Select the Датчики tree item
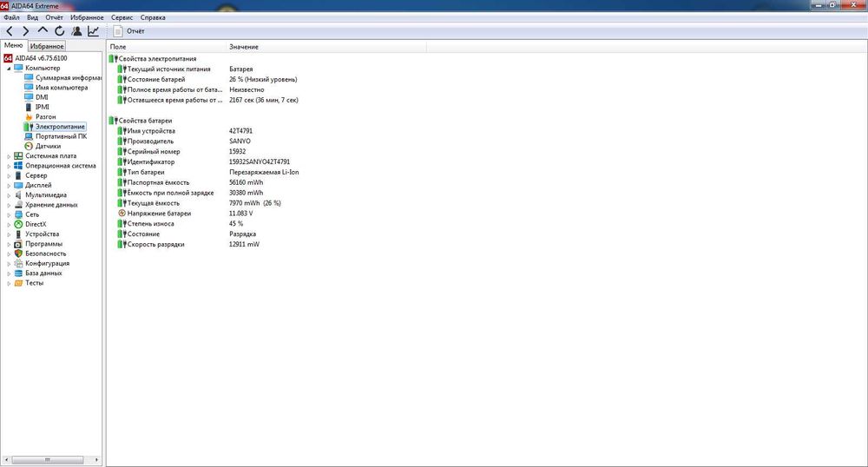The width and height of the screenshot is (868, 467). coord(48,147)
